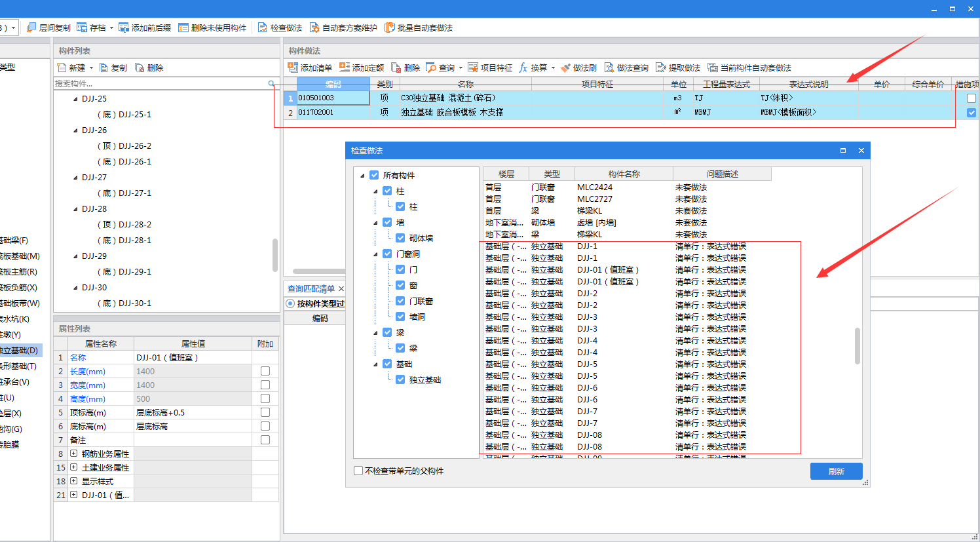This screenshot has width=980, height=542.
Task: Click the 构件名称 column header
Action: [x=624, y=174]
